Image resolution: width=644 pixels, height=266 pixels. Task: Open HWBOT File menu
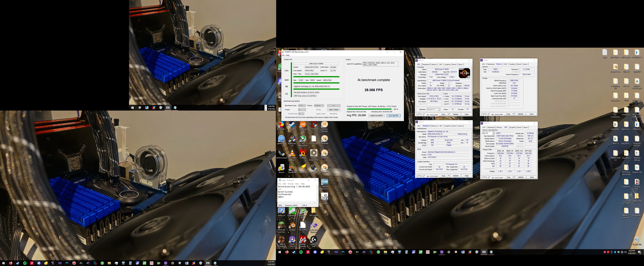283,55
